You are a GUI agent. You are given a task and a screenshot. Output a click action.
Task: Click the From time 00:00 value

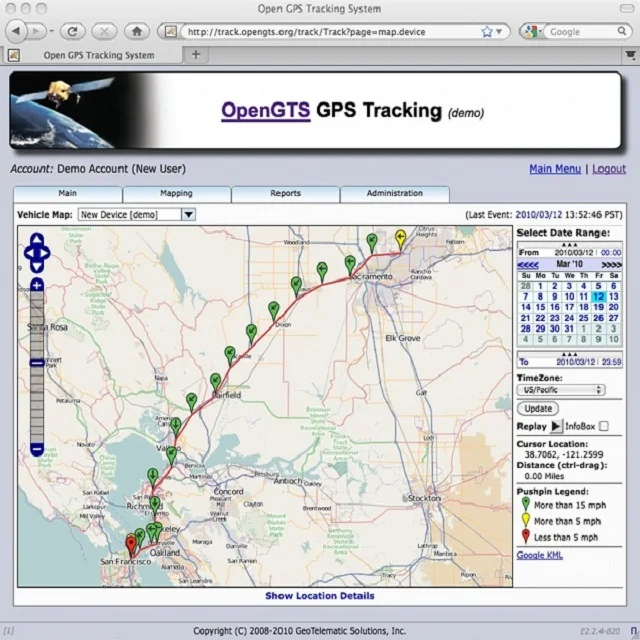click(611, 253)
